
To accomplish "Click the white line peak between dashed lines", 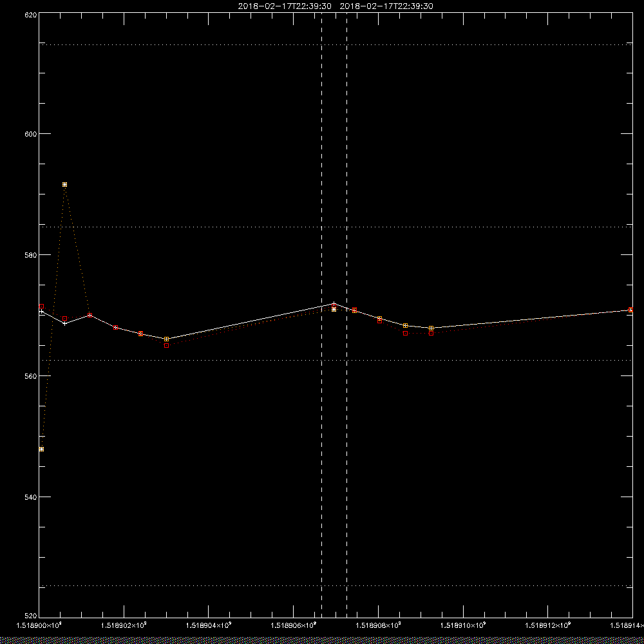I will click(334, 303).
